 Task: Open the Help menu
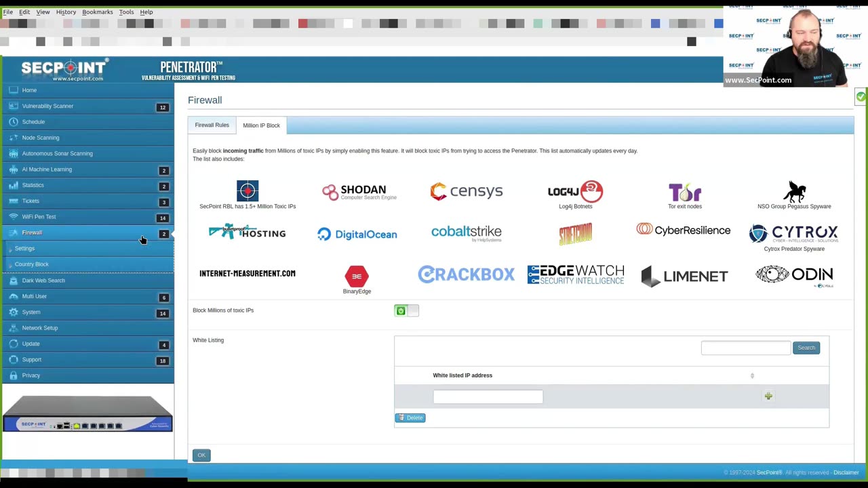[x=146, y=12]
